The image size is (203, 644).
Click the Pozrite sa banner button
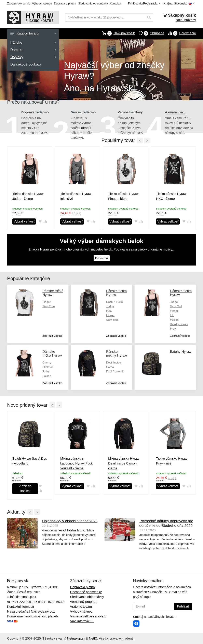pyautogui.click(x=101, y=258)
